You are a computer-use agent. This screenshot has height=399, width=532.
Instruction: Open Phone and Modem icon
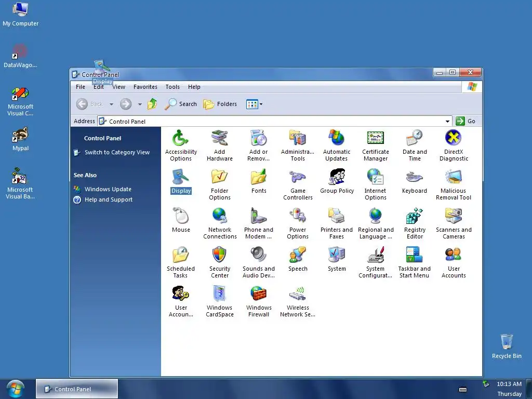click(x=259, y=223)
